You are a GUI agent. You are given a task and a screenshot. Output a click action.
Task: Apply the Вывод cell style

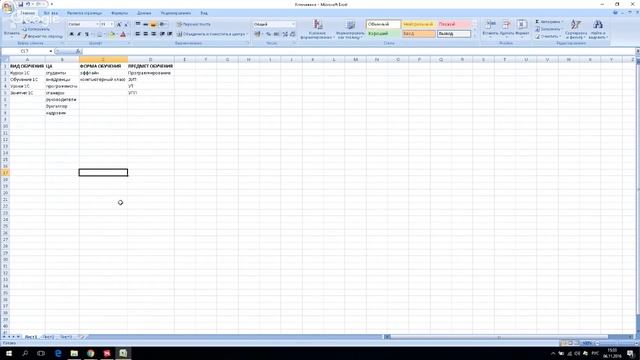(453, 34)
